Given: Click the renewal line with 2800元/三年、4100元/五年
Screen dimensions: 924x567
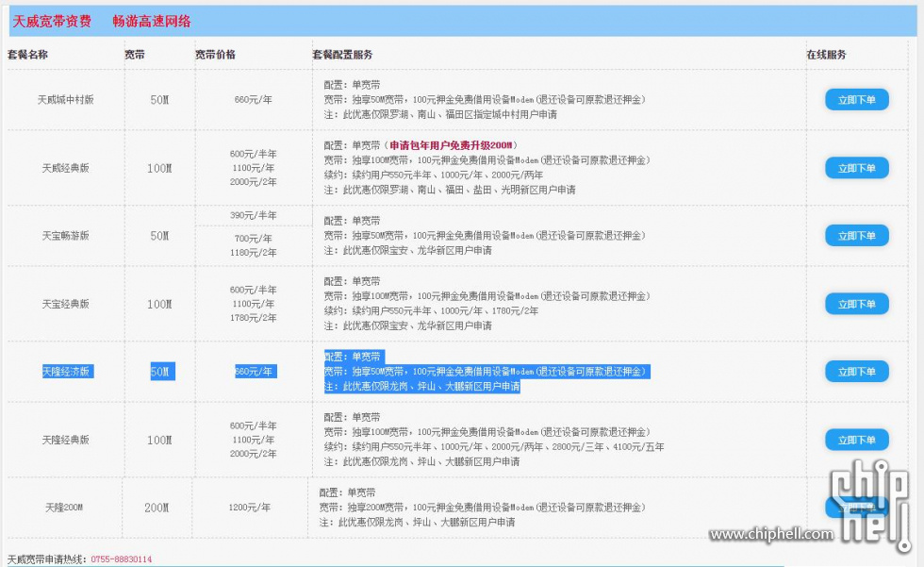Looking at the screenshot, I should pos(494,447).
